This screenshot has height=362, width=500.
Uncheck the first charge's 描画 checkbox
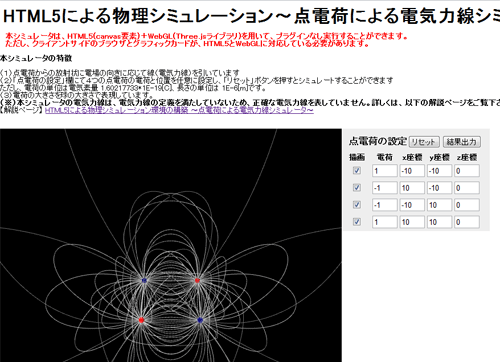[357, 171]
